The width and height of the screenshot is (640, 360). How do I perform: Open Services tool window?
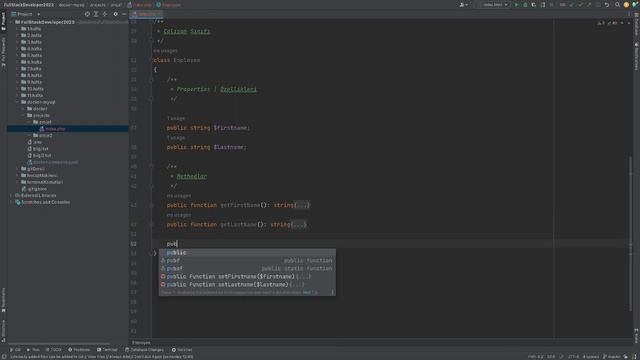coord(182,350)
